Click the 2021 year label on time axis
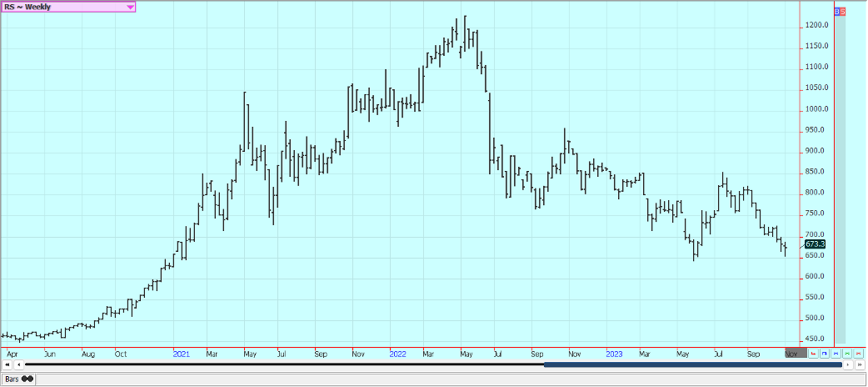Image resolution: width=868 pixels, height=387 pixels. coord(181,353)
